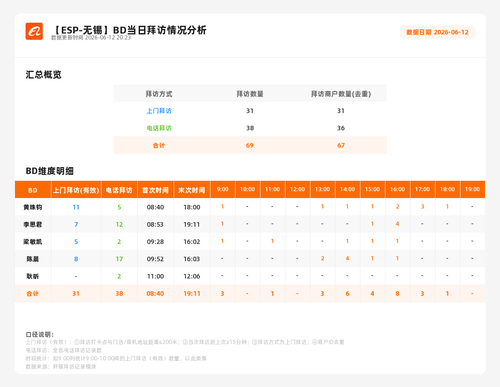This screenshot has height=387, width=500.
Task: Click the 'BD维度明细' section heading
Action: (50, 171)
